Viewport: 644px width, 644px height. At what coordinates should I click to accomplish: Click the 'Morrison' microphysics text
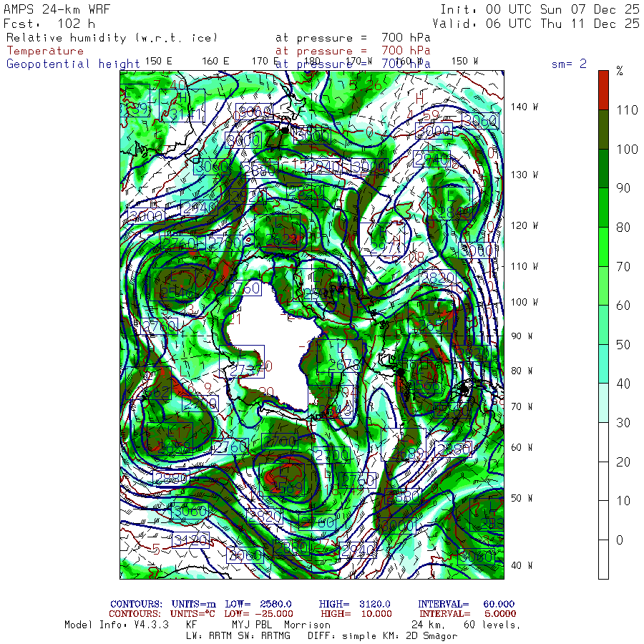coord(307,625)
